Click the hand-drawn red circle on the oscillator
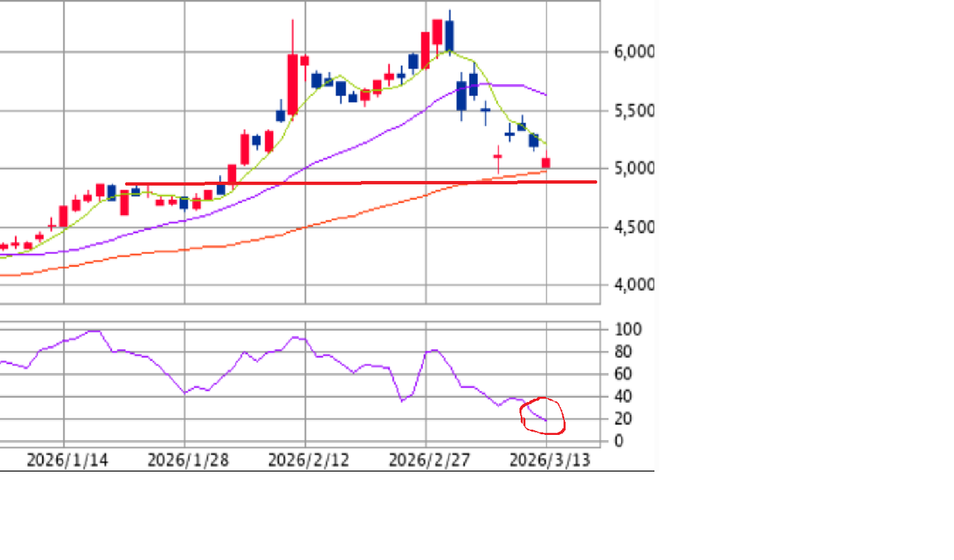Viewport: 954px width, 560px height. (543, 416)
